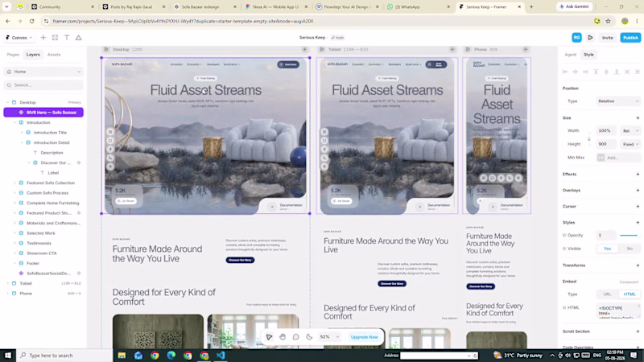Viewport: 644px width, 362px height.
Task: Open the Style panel tab
Action: [x=589, y=55]
